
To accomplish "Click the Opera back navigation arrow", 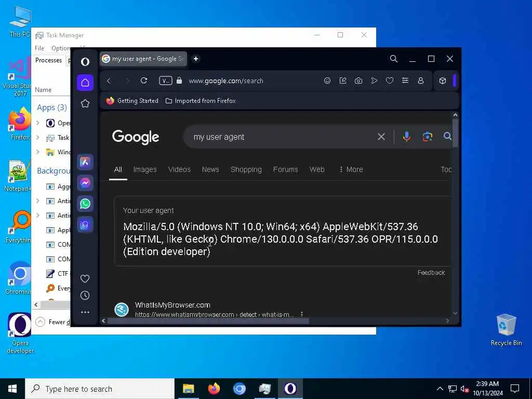I will (x=109, y=81).
